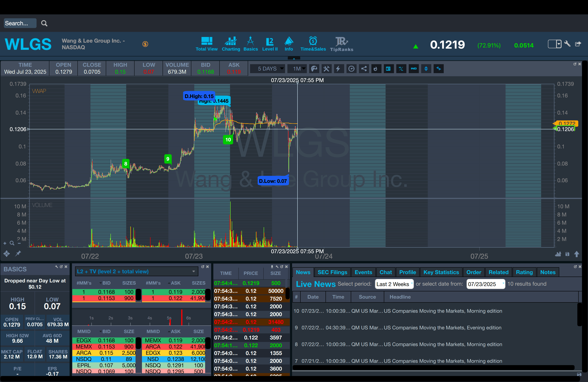Screen dimensions: 588x382
Task: Open the Morning edition headline number 10
Action: coord(443,311)
